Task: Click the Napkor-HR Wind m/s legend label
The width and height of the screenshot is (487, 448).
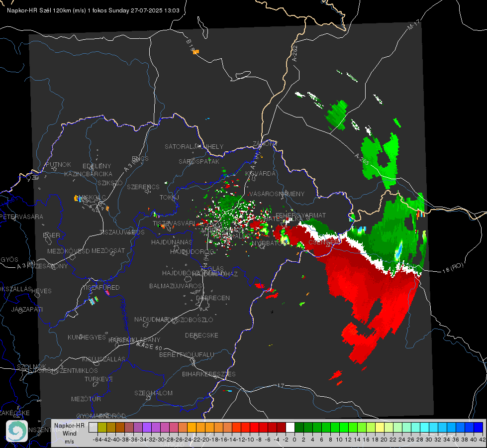Action: pos(69,434)
